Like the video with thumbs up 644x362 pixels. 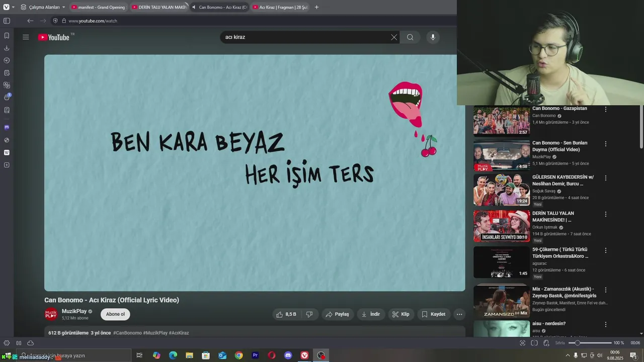point(286,314)
